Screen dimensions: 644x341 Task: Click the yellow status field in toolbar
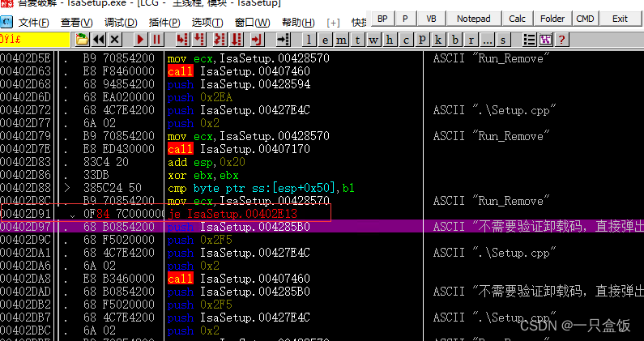36,40
